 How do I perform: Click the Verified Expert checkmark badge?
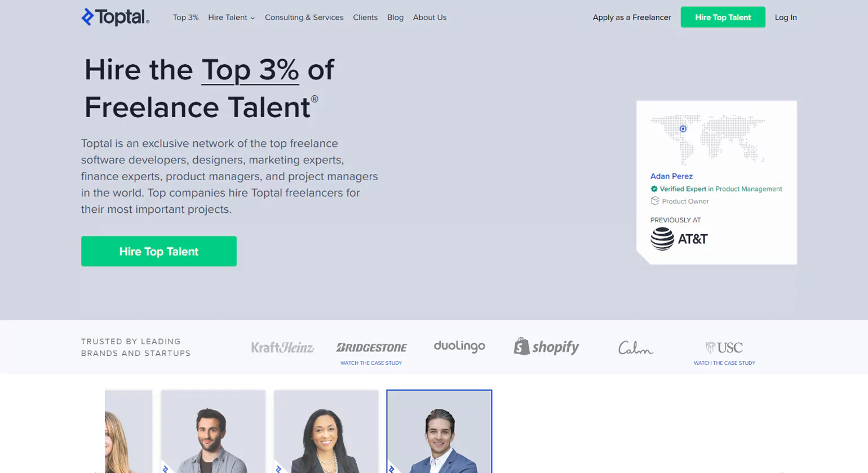coord(656,189)
